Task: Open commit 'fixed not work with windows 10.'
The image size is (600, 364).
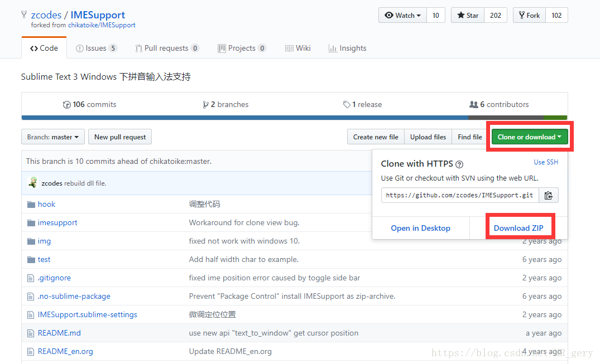Action: (x=244, y=241)
